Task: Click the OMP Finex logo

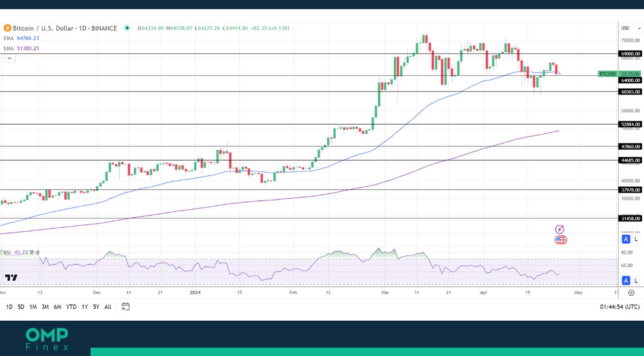Action: click(47, 339)
